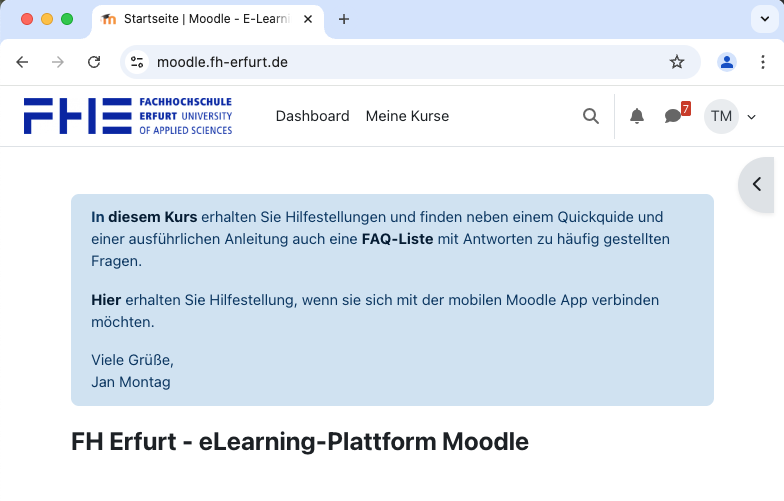This screenshot has height=501, width=784.
Task: Open the notifications bell icon
Action: pos(637,116)
